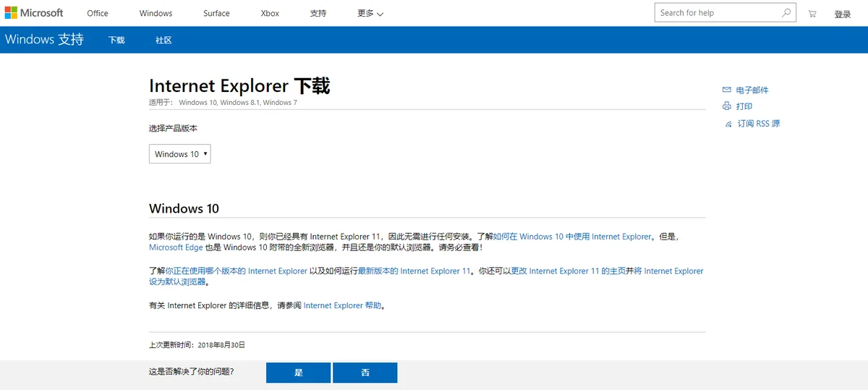Open the Windows 10 version dropdown
Image resolution: width=868 pixels, height=390 pixels.
coord(180,154)
